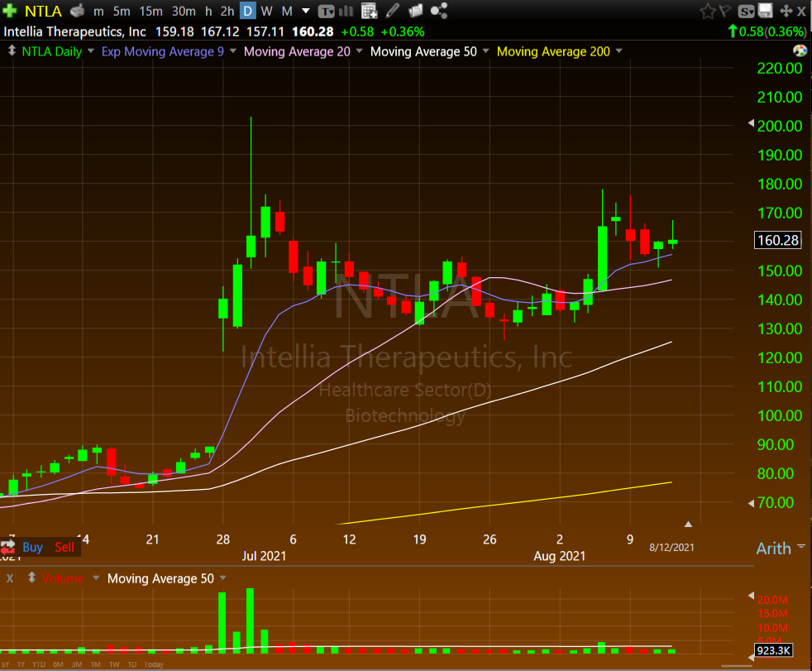Set the time span to 5Y

5,664
